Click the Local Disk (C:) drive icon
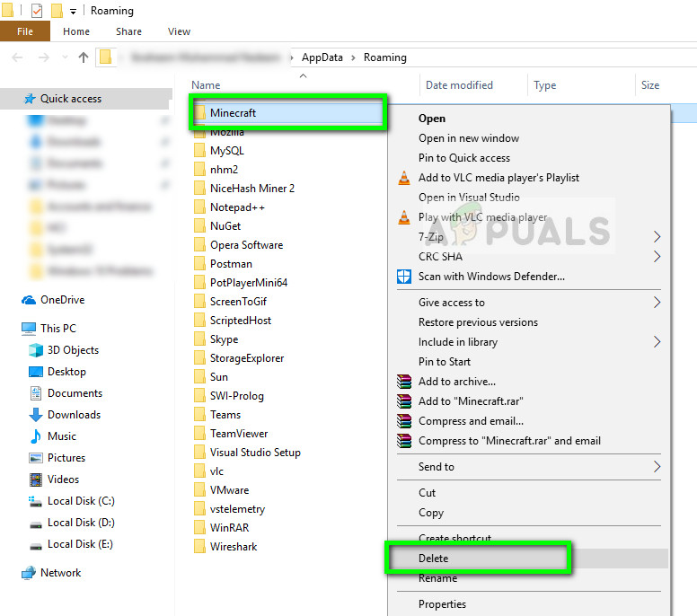This screenshot has height=616, width=697. point(36,501)
